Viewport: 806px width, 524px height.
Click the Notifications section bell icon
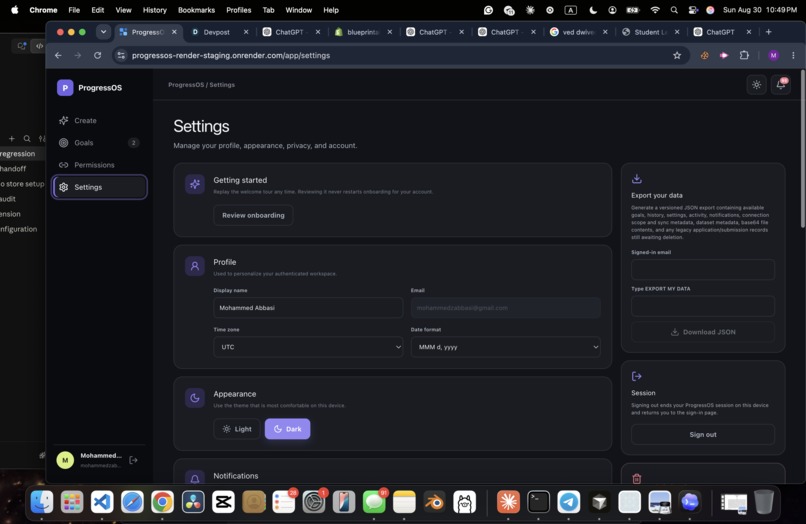[195, 478]
